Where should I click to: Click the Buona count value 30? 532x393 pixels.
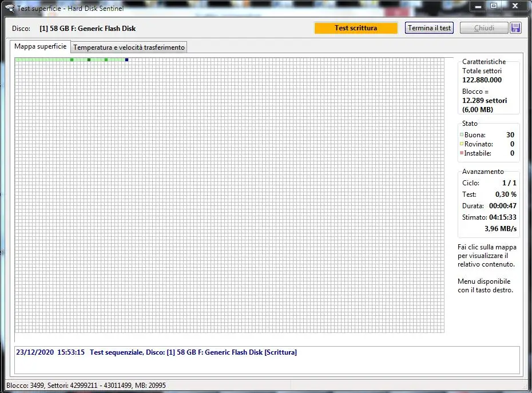click(510, 135)
